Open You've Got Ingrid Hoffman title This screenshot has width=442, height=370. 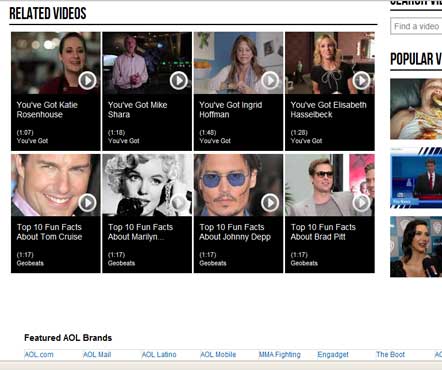(231, 110)
